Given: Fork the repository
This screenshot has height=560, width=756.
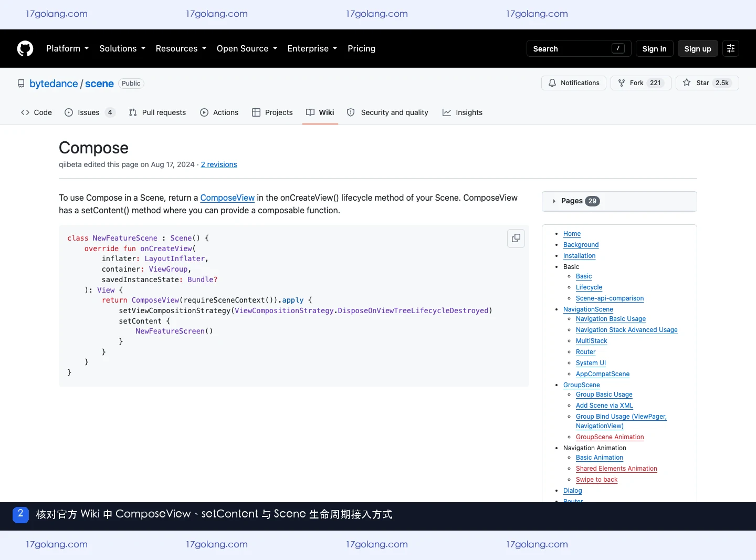Looking at the screenshot, I should [640, 83].
